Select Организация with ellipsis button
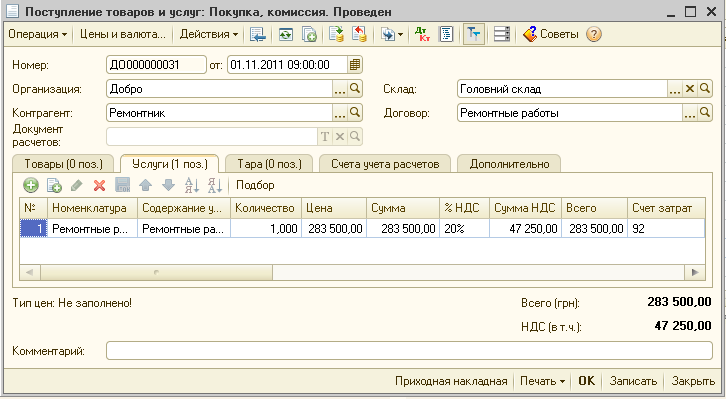 pyautogui.click(x=340, y=89)
